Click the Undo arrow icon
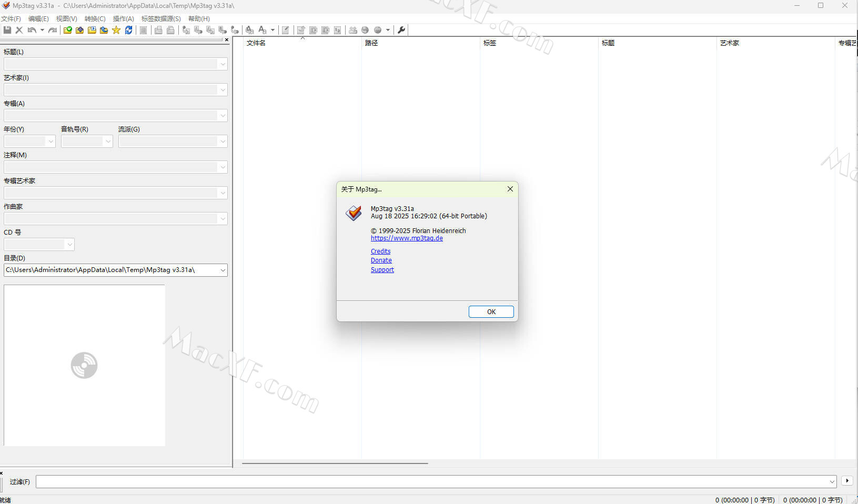Image resolution: width=858 pixels, height=504 pixels. point(32,30)
